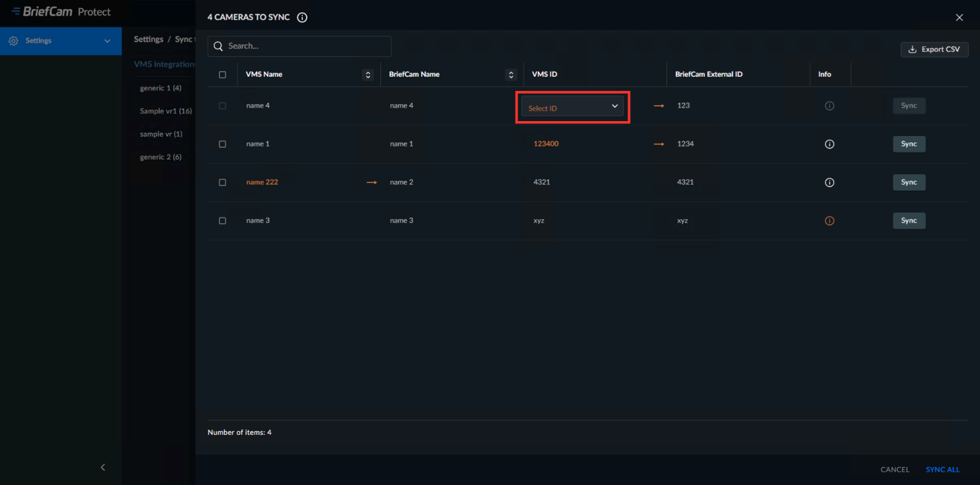This screenshot has height=485, width=980.
Task: Sync the name 4 camera
Action: coord(909,106)
